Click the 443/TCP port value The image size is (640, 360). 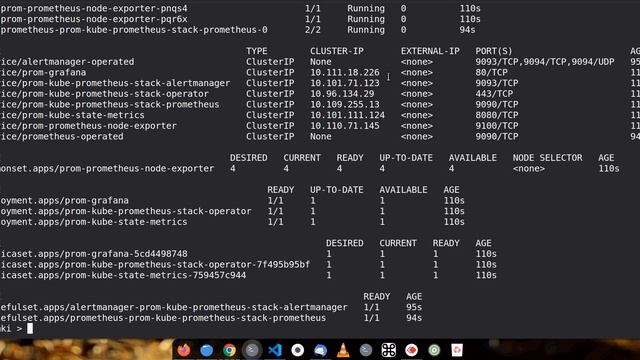coord(494,94)
